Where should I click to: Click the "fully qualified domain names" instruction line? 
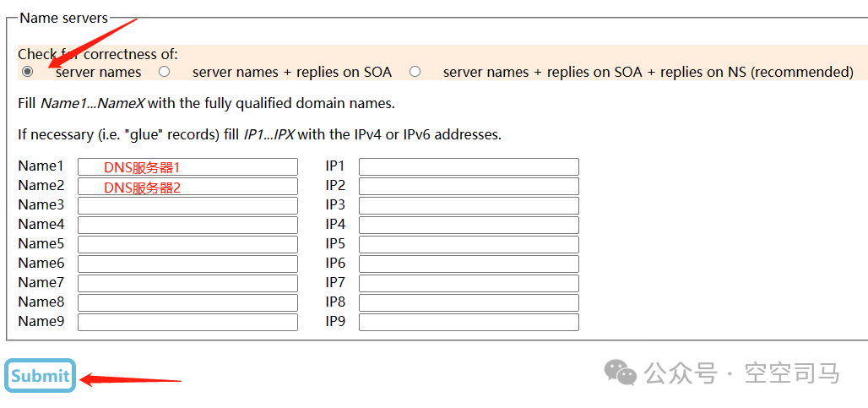[x=206, y=104]
